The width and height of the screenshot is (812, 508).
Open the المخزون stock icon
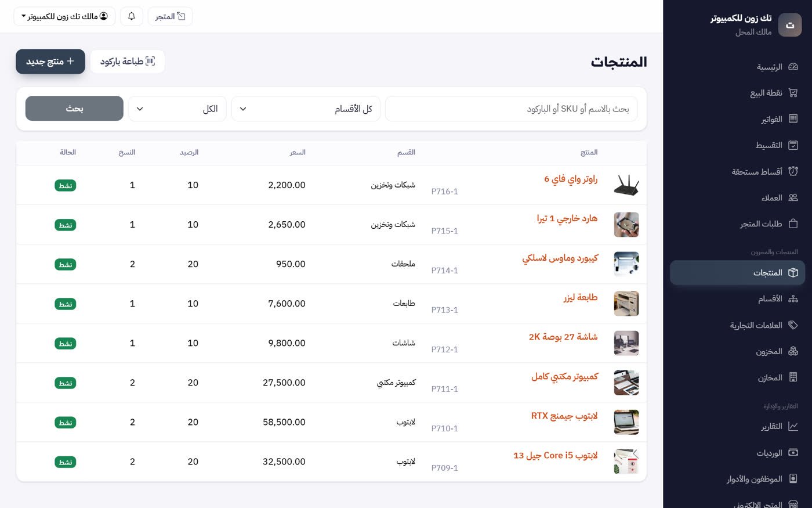pos(793,351)
